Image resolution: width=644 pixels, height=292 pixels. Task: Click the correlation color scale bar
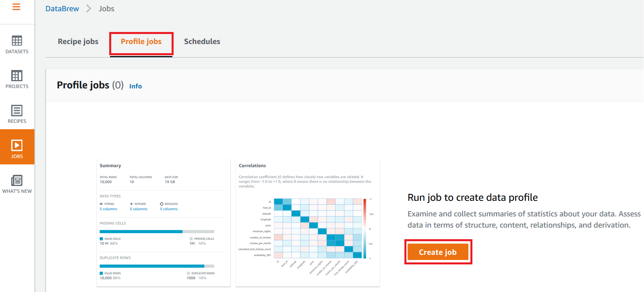365,228
